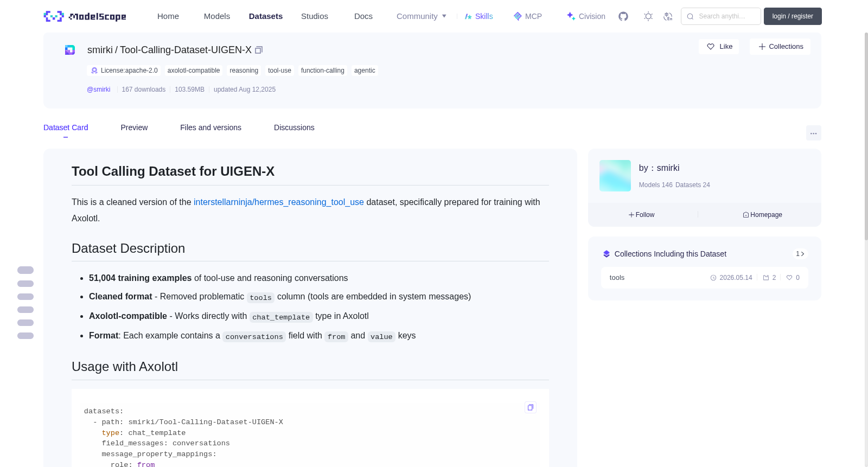Open the Datasets nav item
Image resolution: width=868 pixels, height=467 pixels.
pos(266,16)
